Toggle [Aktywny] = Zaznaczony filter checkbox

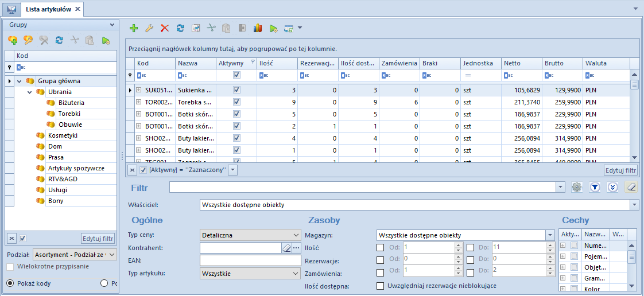[143, 170]
